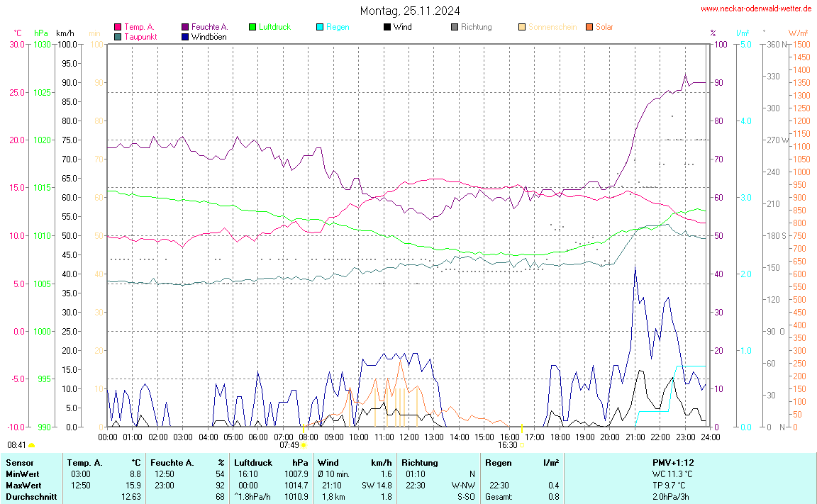Click the cyan Regen legend square
Viewport: 817px width, 504px height.
coord(320,27)
